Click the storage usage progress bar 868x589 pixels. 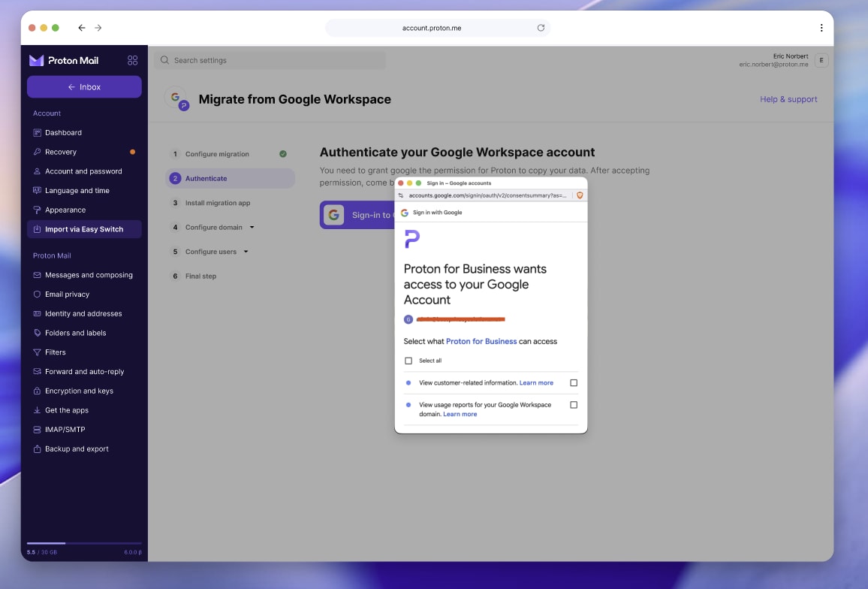pos(84,543)
